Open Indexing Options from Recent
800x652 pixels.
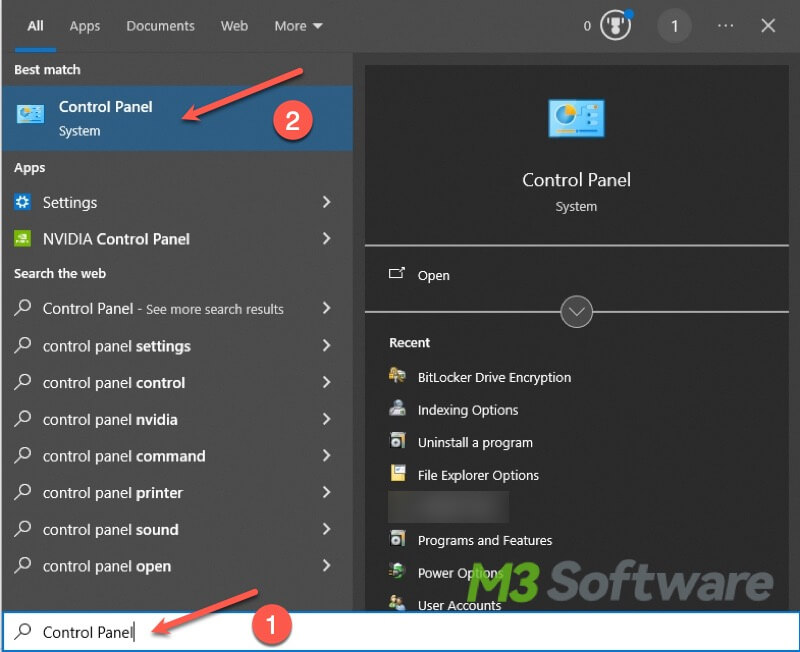468,410
